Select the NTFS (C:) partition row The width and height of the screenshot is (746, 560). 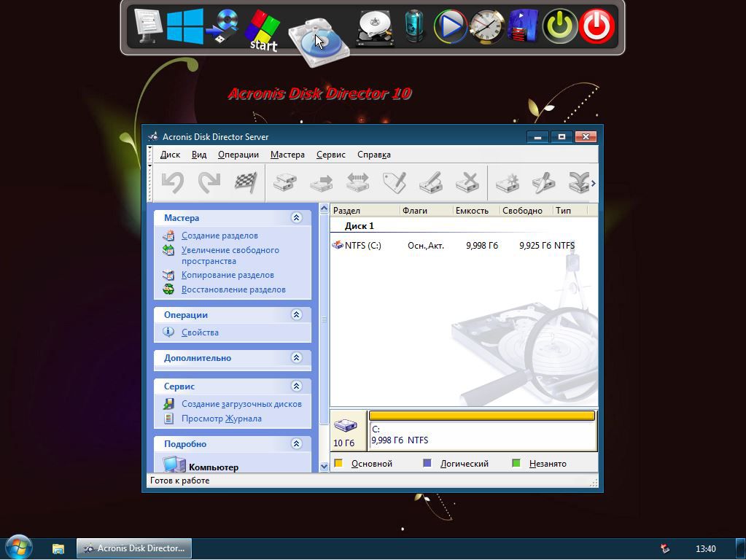(x=463, y=246)
